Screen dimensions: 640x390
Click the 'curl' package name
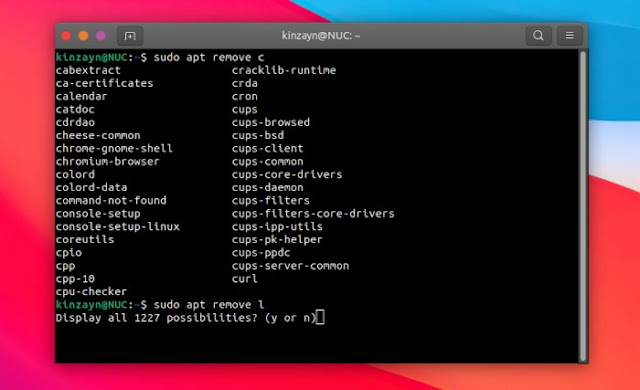tap(245, 279)
